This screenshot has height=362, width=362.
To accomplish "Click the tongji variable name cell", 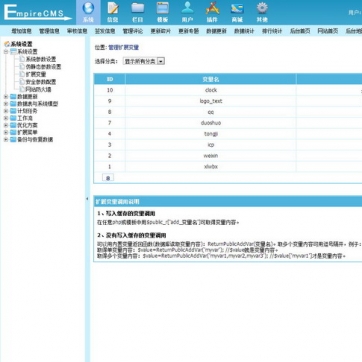I will coord(211,134).
